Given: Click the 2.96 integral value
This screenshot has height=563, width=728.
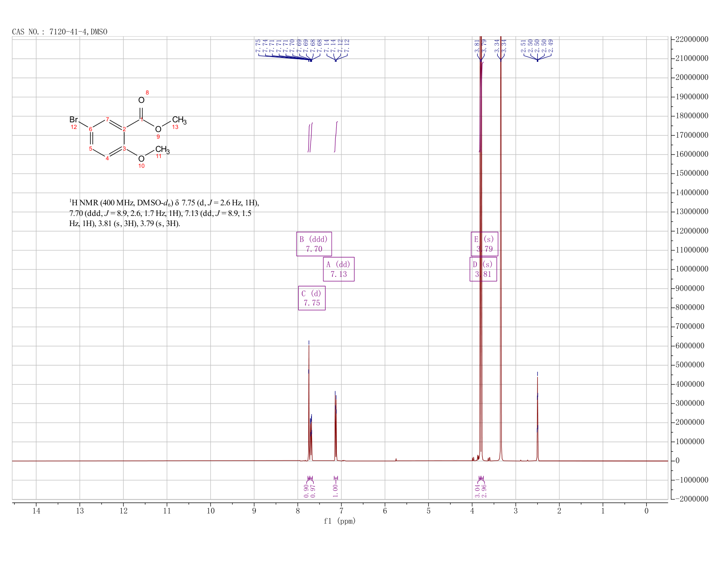Looking at the screenshot, I should (x=484, y=491).
